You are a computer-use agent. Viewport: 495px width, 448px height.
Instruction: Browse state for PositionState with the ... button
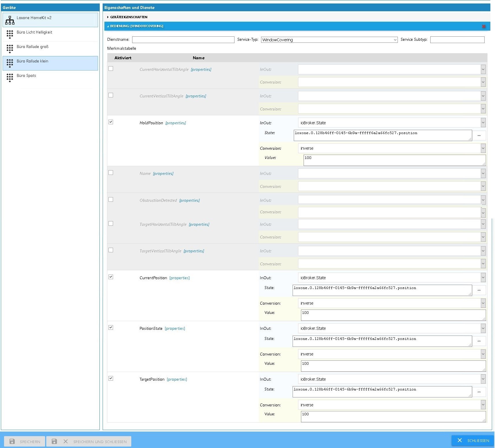tap(479, 341)
